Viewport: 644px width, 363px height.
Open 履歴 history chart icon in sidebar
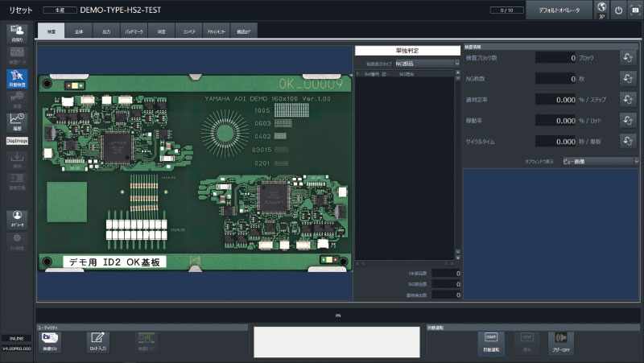(17, 122)
